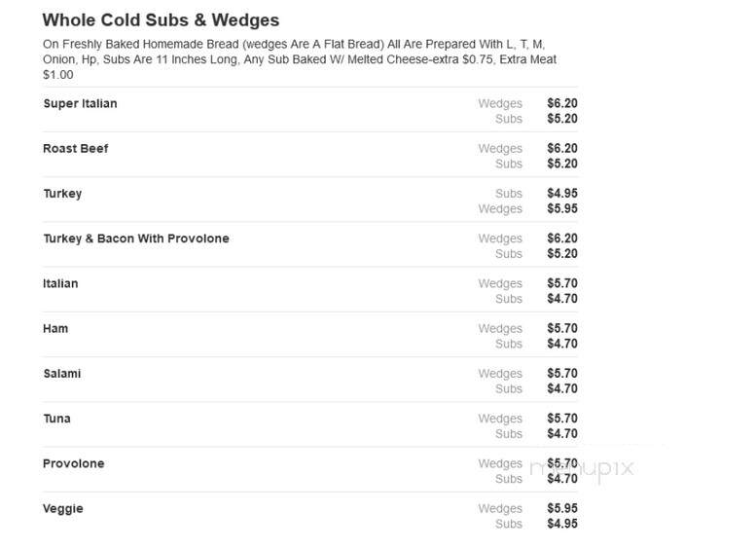
Task: Choose the Veggie menu item
Action: coord(63,509)
